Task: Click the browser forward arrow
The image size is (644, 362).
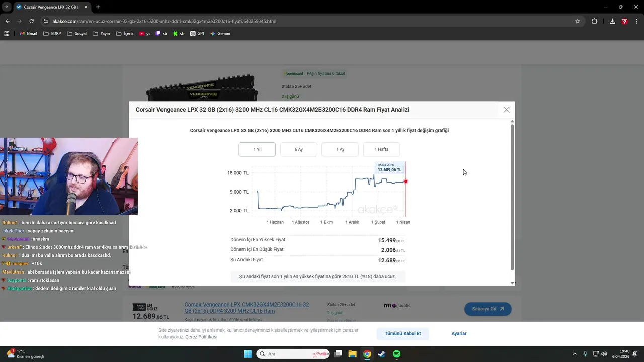Action: [19, 21]
